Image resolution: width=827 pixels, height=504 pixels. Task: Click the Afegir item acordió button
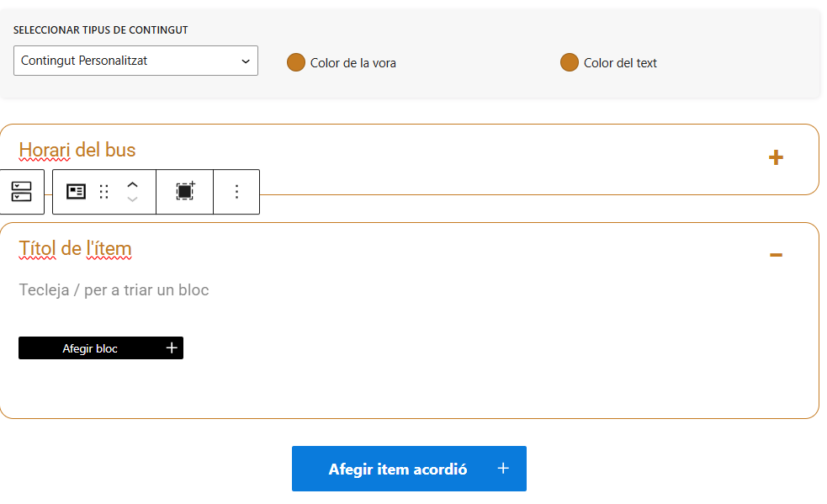pos(409,469)
